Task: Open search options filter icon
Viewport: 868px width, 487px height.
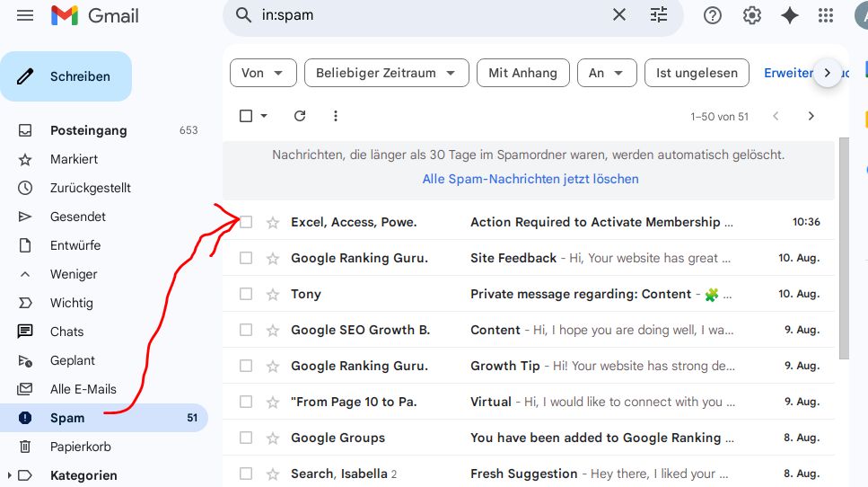Action: tap(659, 15)
